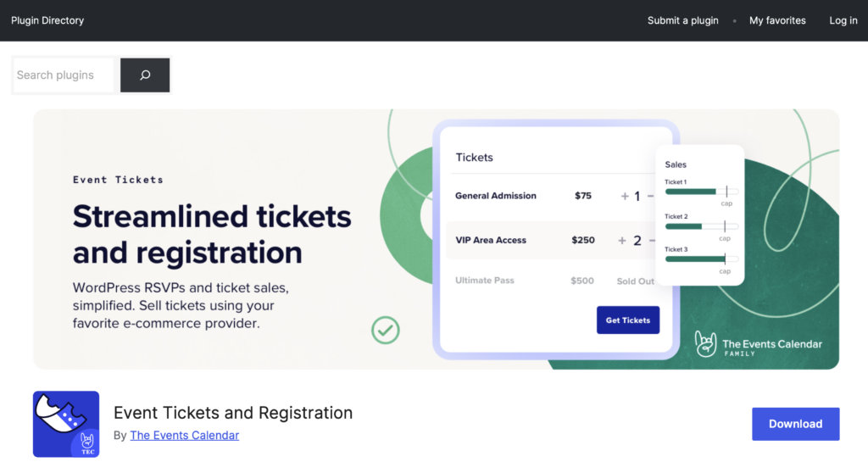Go to Submit a plugin
This screenshot has width=868, height=462.
(682, 20)
